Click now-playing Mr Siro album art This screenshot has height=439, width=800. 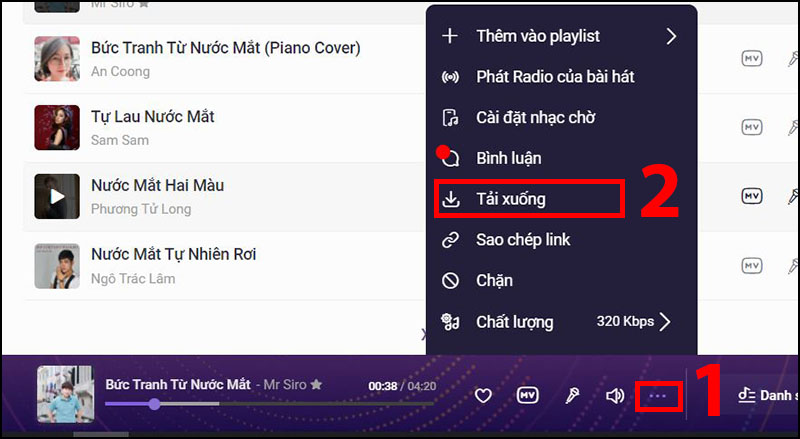pos(65,394)
